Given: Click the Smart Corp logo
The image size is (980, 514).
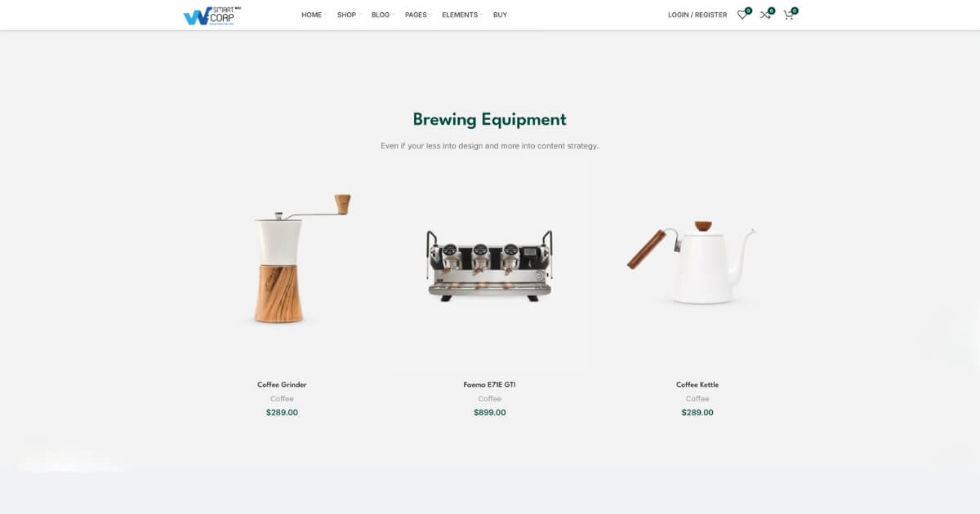Looking at the screenshot, I should pyautogui.click(x=212, y=15).
